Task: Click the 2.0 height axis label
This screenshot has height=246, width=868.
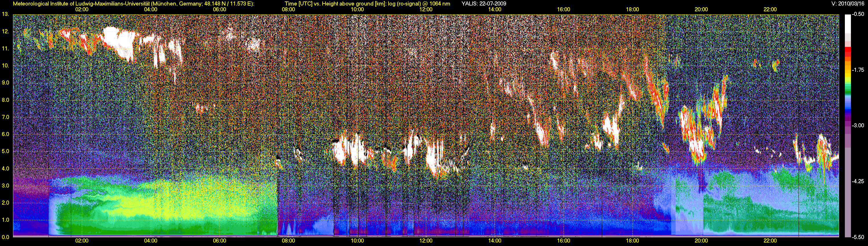Action: [x=5, y=203]
